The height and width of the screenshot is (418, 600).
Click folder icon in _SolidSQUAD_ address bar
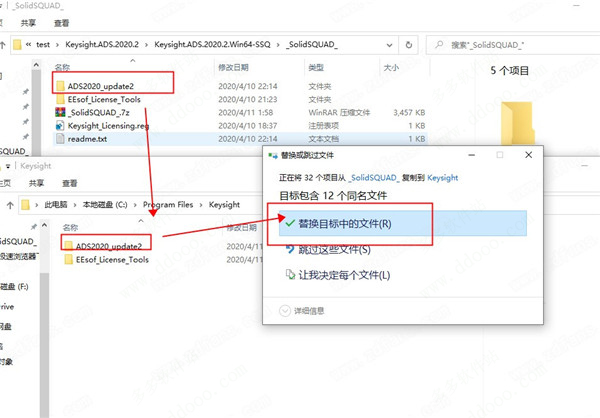click(17, 45)
